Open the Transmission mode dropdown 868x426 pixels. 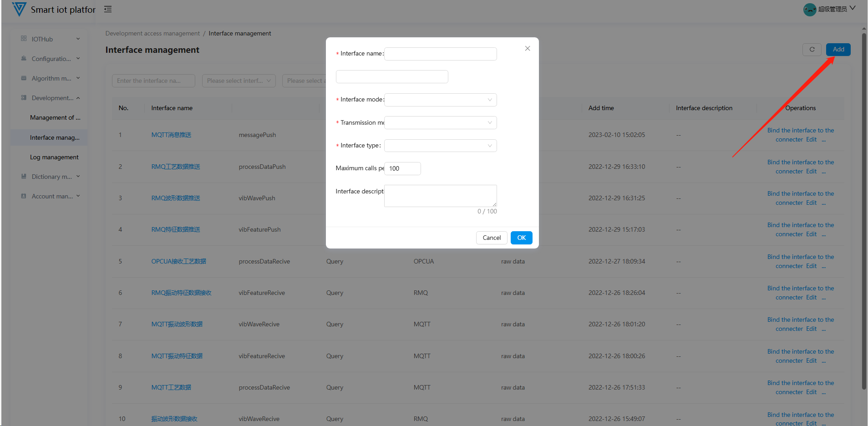click(x=440, y=122)
